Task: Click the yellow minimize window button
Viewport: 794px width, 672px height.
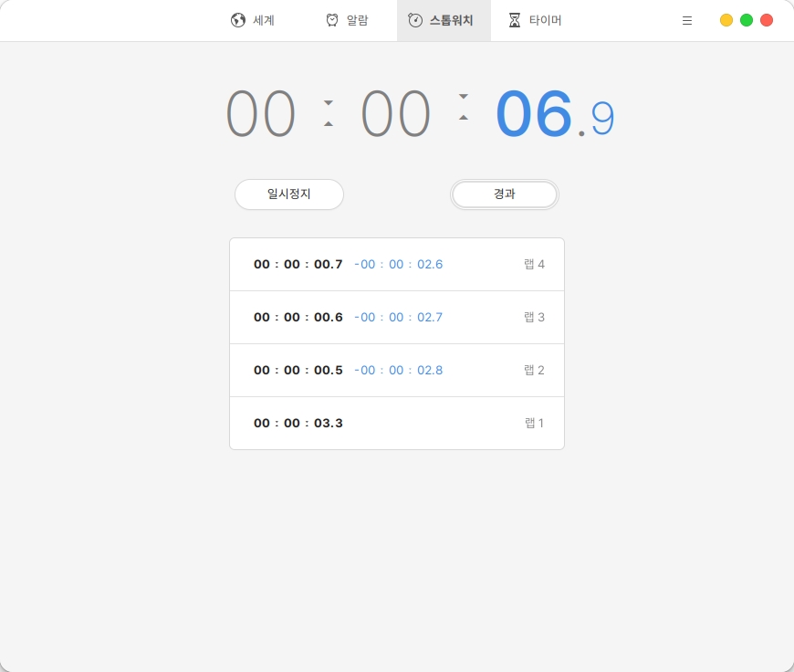Action: pos(726,20)
